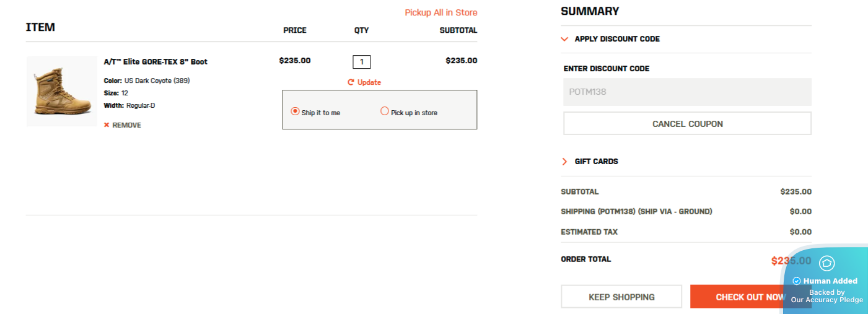Collapse the Apply Discount Code chevron
The height and width of the screenshot is (314, 868).
point(564,39)
